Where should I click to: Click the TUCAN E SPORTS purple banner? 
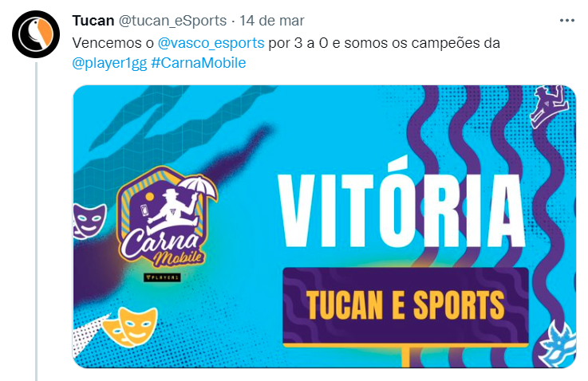click(x=405, y=306)
